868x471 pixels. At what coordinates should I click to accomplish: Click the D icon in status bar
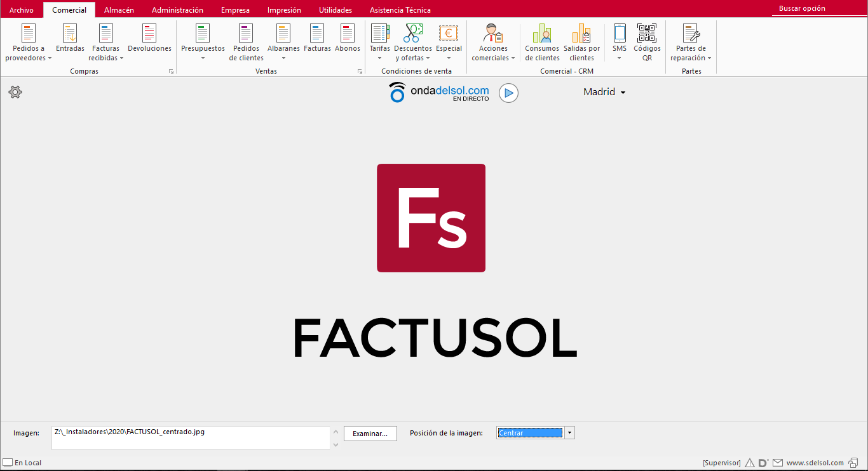[763, 463]
